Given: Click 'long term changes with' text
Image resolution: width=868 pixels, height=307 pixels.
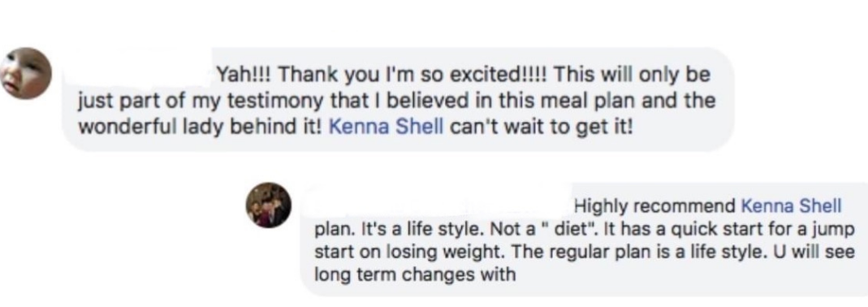Looking at the screenshot, I should (x=415, y=275).
